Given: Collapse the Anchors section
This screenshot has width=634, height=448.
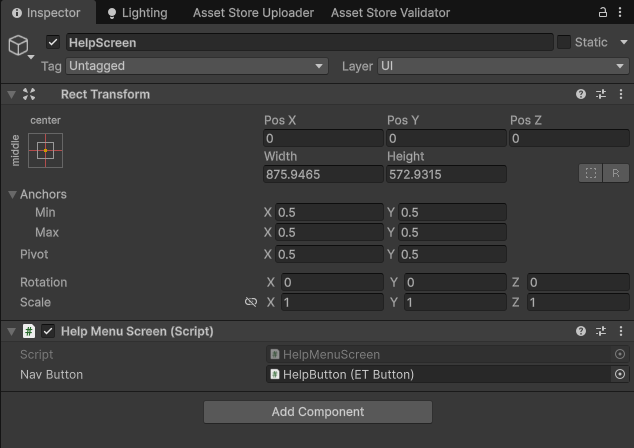Looking at the screenshot, I should click(x=12, y=194).
